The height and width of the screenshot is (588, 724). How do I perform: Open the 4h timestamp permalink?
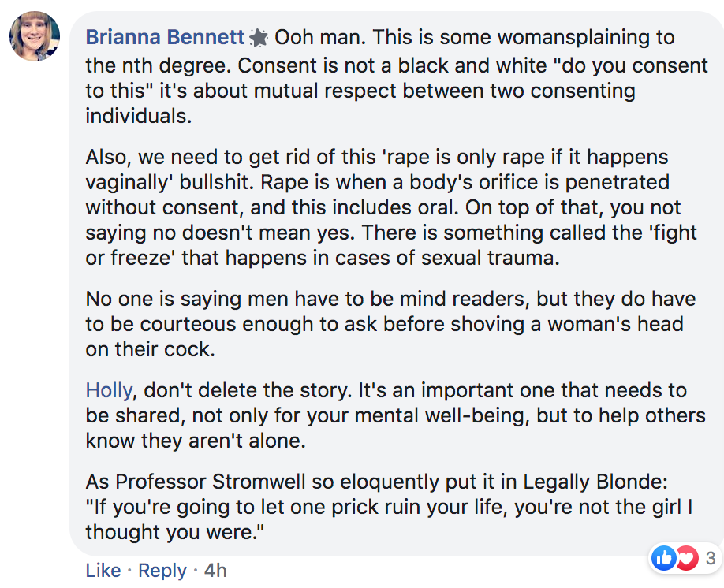(215, 571)
